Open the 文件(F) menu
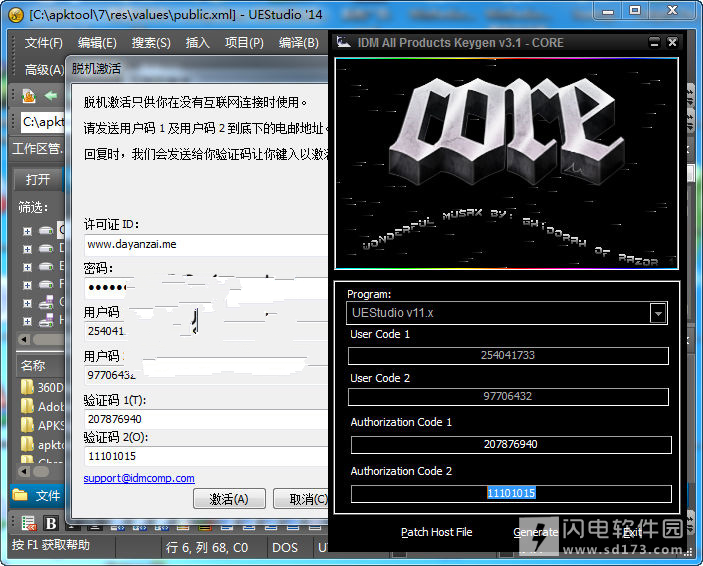 [x=43, y=43]
